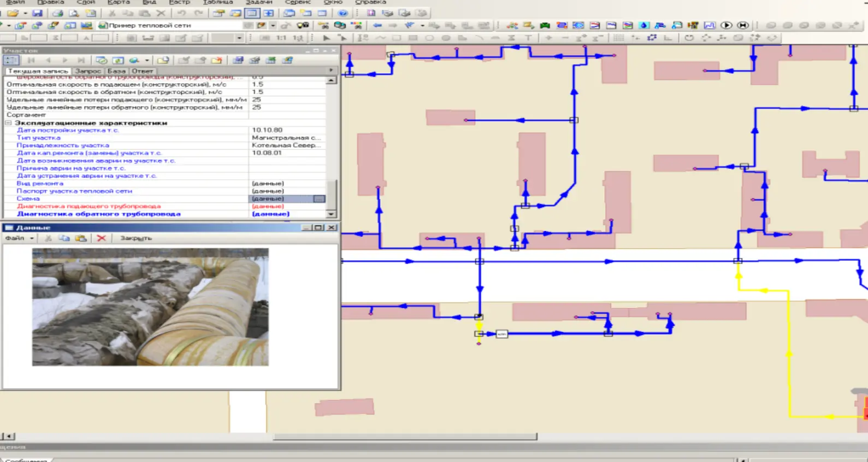The height and width of the screenshot is (462, 868).
Task: Open the Карта menu
Action: point(119,2)
